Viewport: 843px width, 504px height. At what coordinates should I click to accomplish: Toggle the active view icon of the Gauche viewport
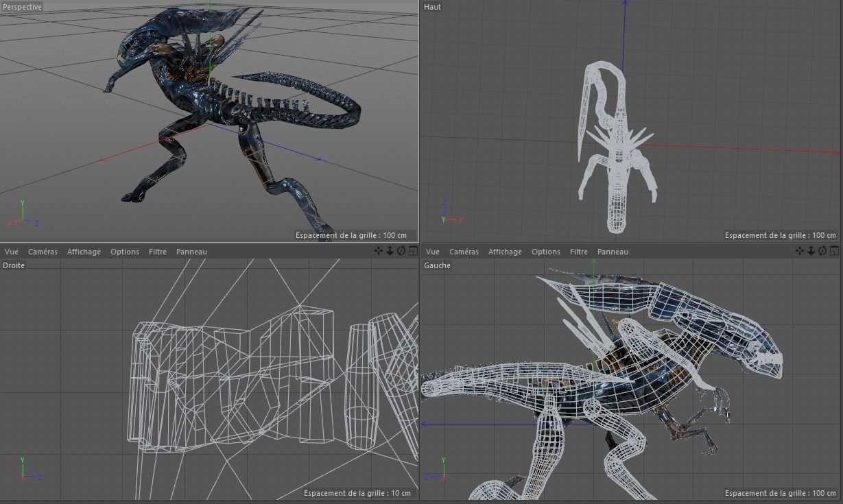(834, 251)
